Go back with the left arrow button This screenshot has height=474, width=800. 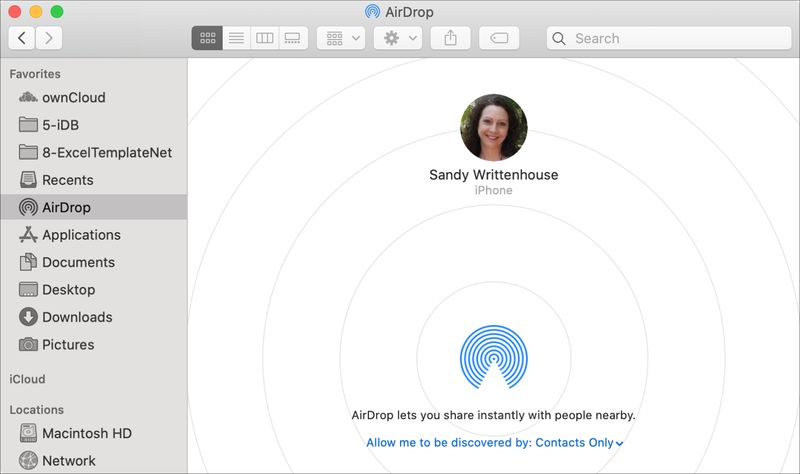22,38
